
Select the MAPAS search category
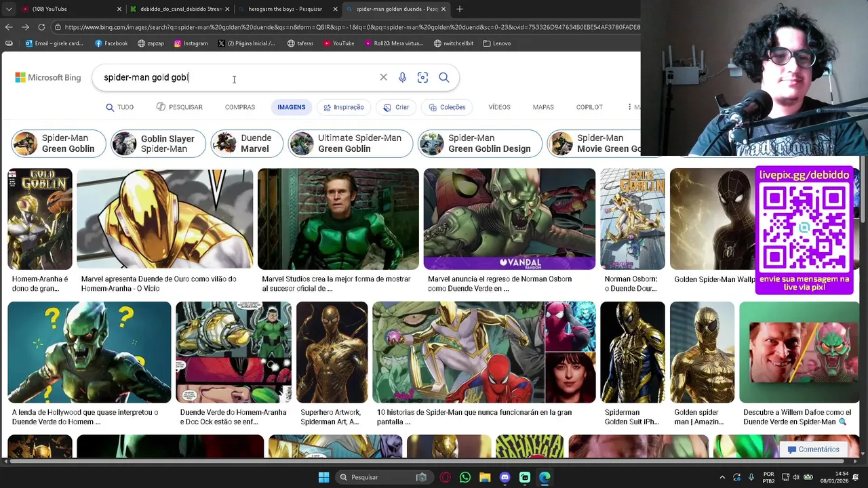(x=543, y=107)
